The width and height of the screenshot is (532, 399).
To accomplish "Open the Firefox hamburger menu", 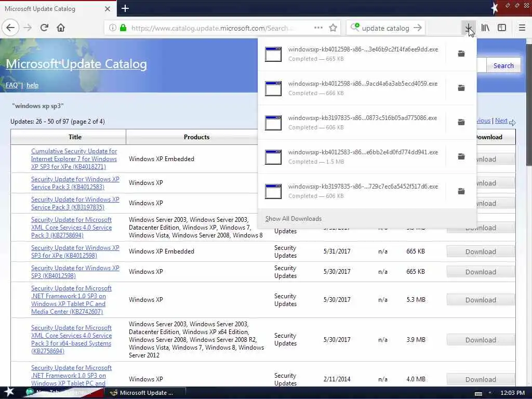I will pyautogui.click(x=522, y=28).
